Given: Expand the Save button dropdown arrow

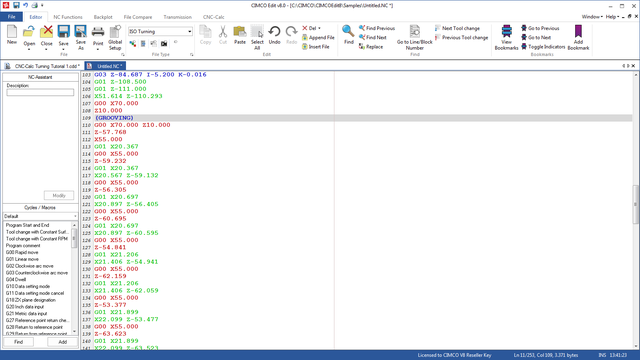Looking at the screenshot, I should (x=64, y=49).
